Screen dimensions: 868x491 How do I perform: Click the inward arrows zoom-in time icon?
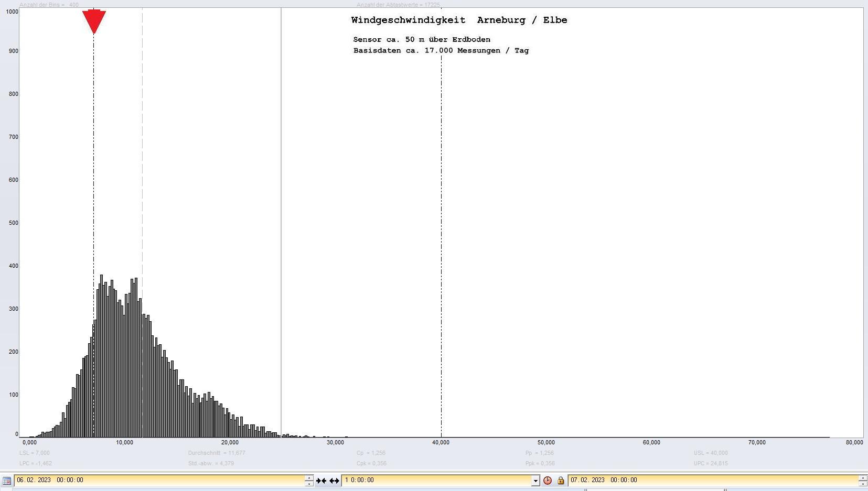[321, 481]
